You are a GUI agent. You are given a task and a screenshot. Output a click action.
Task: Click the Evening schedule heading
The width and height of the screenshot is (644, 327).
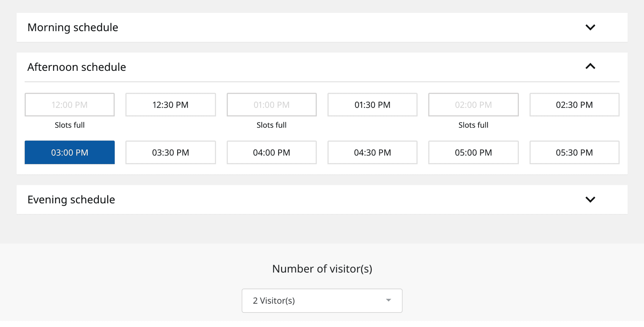coord(71,200)
